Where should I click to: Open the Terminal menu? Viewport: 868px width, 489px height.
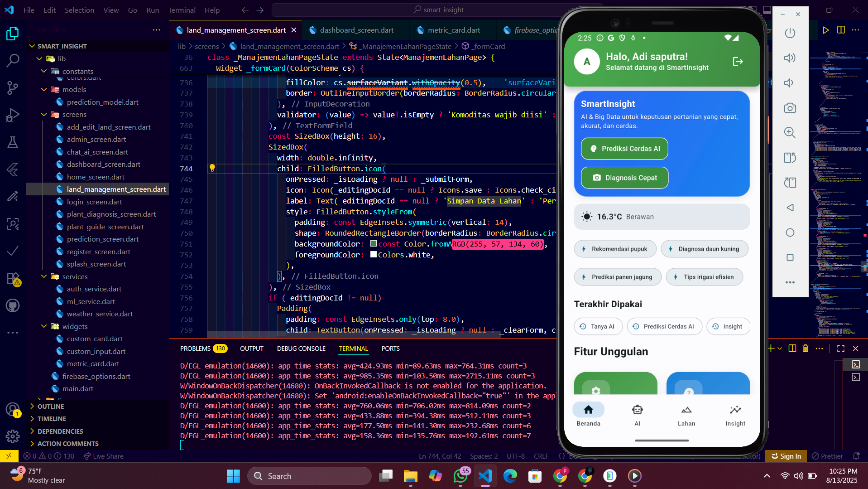coord(182,10)
